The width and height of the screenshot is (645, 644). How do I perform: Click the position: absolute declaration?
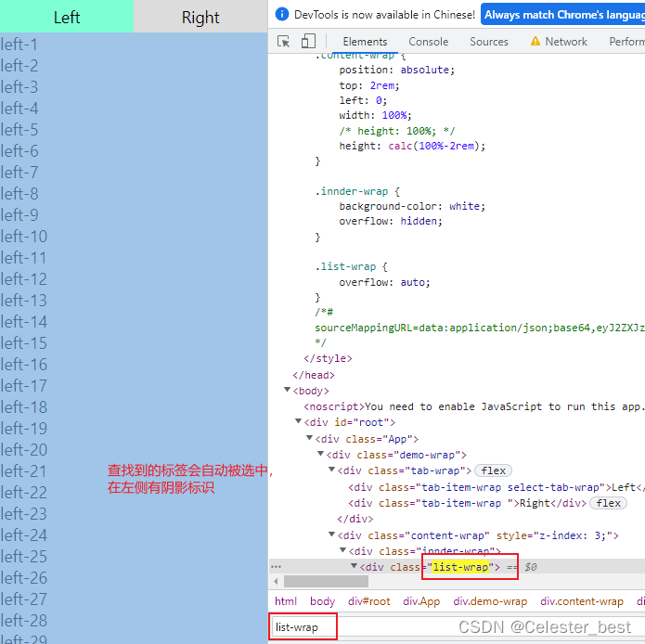396,70
